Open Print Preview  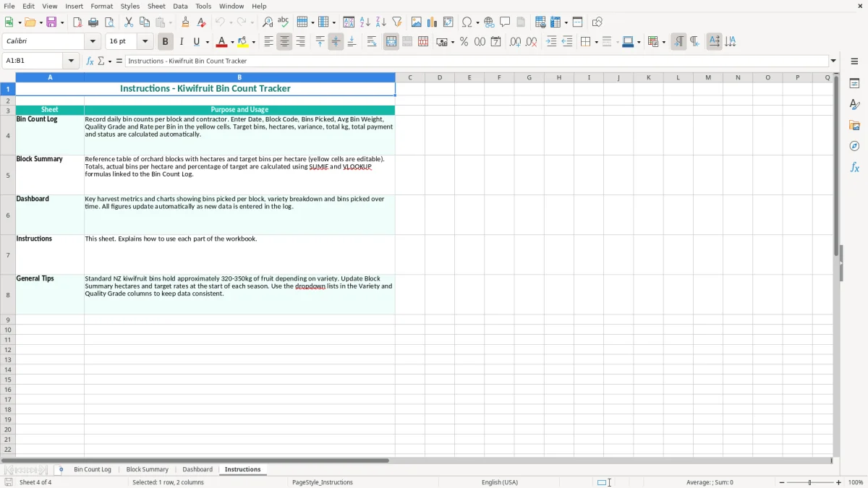(x=109, y=22)
